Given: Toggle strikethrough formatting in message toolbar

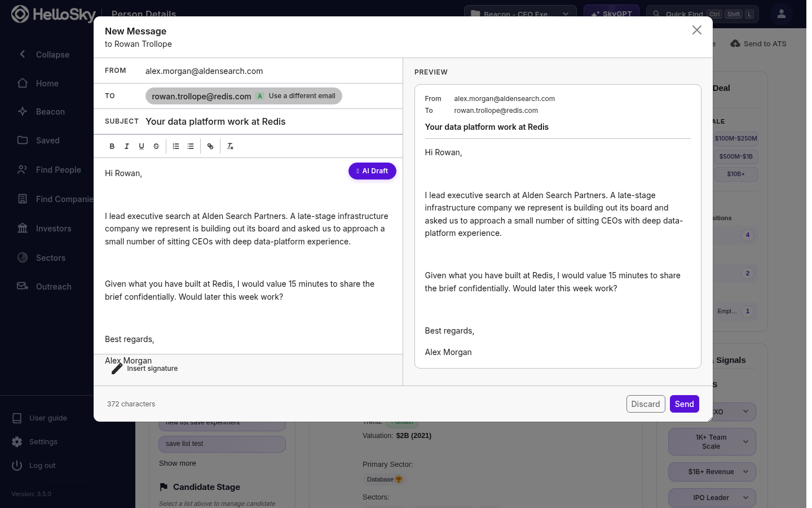Looking at the screenshot, I should coord(156,146).
